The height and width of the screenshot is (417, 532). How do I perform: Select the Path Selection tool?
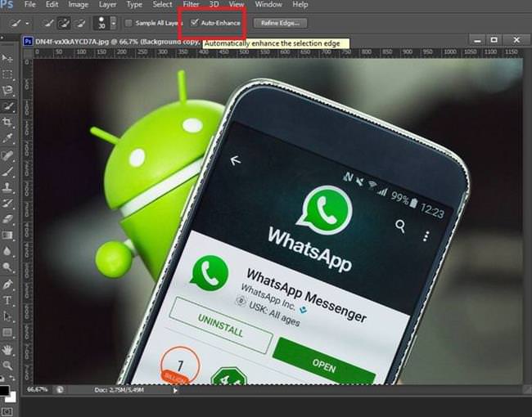tap(7, 316)
